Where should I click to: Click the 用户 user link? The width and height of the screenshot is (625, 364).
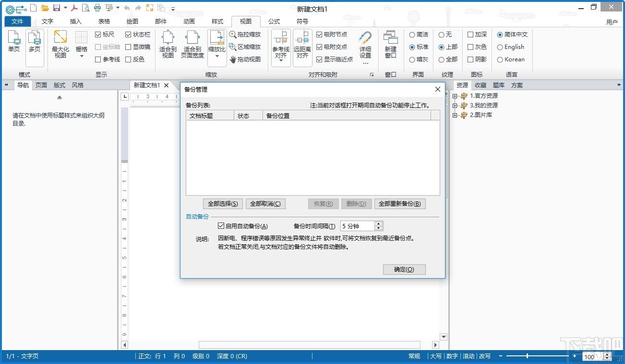pyautogui.click(x=612, y=22)
